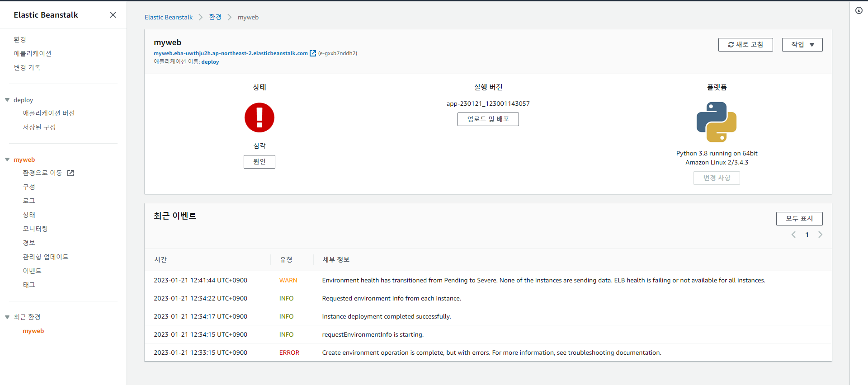868x385 pixels.
Task: Go to previous events page arrow
Action: 793,235
